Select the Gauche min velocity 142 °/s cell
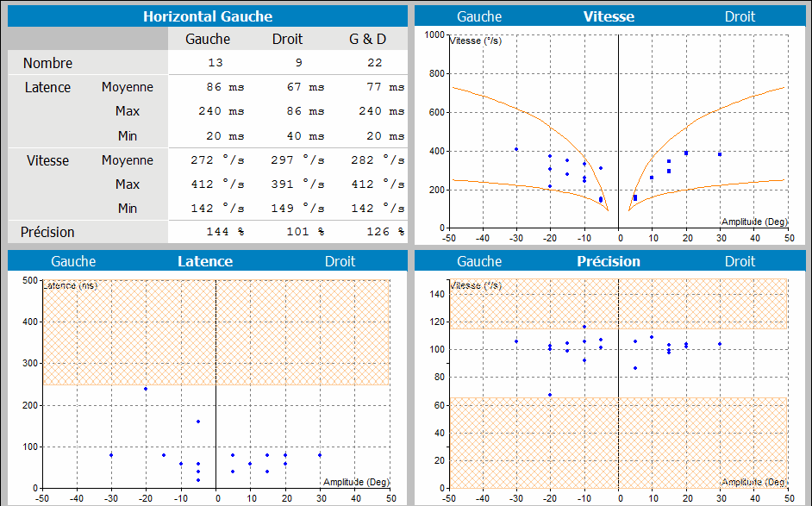Screen dimensions: 812x506 pyautogui.click(x=215, y=209)
